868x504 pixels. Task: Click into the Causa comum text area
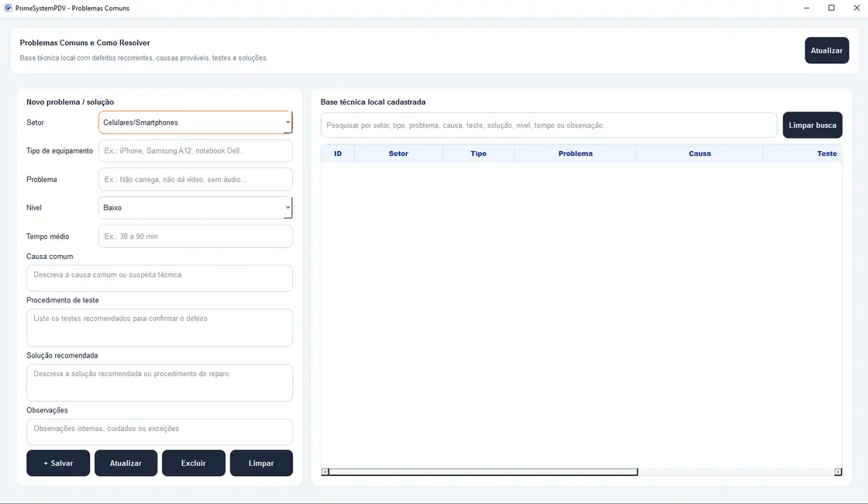160,278
